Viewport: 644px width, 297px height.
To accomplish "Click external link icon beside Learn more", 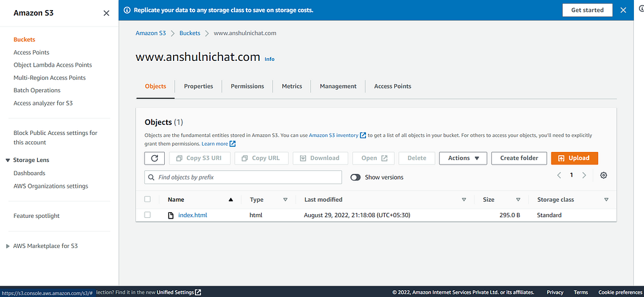I will point(233,144).
